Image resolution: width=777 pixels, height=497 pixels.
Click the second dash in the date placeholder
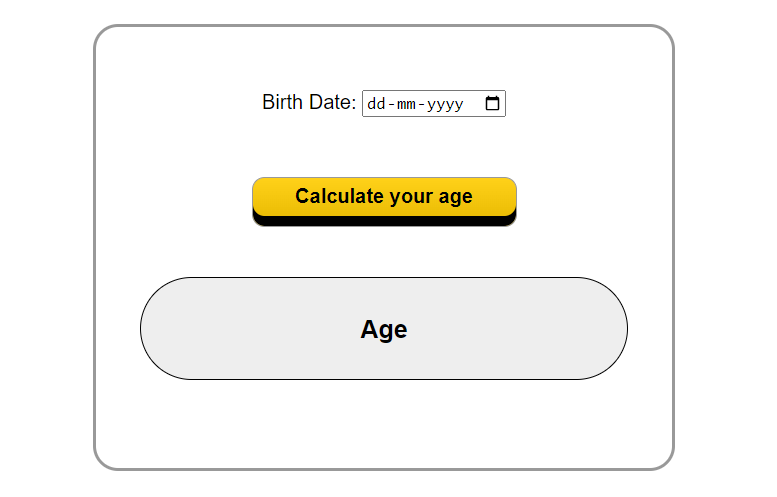(x=421, y=104)
